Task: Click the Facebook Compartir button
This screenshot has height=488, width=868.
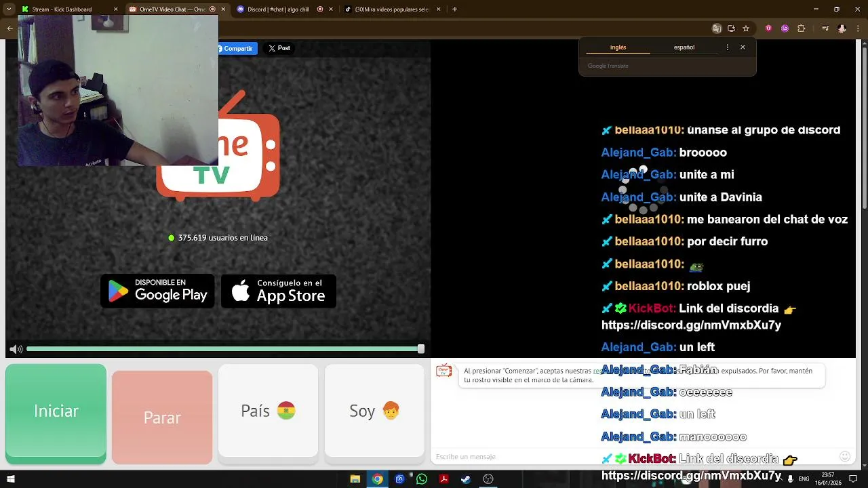Action: pyautogui.click(x=237, y=49)
